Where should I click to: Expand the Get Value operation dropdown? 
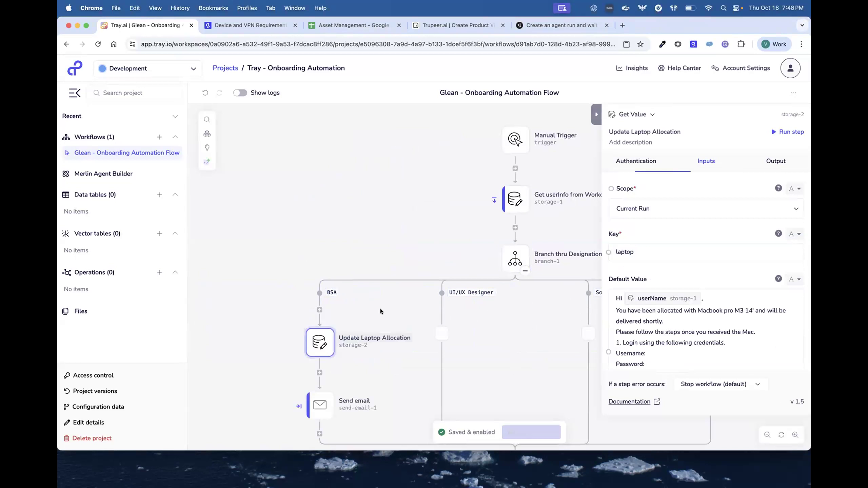[x=653, y=114]
